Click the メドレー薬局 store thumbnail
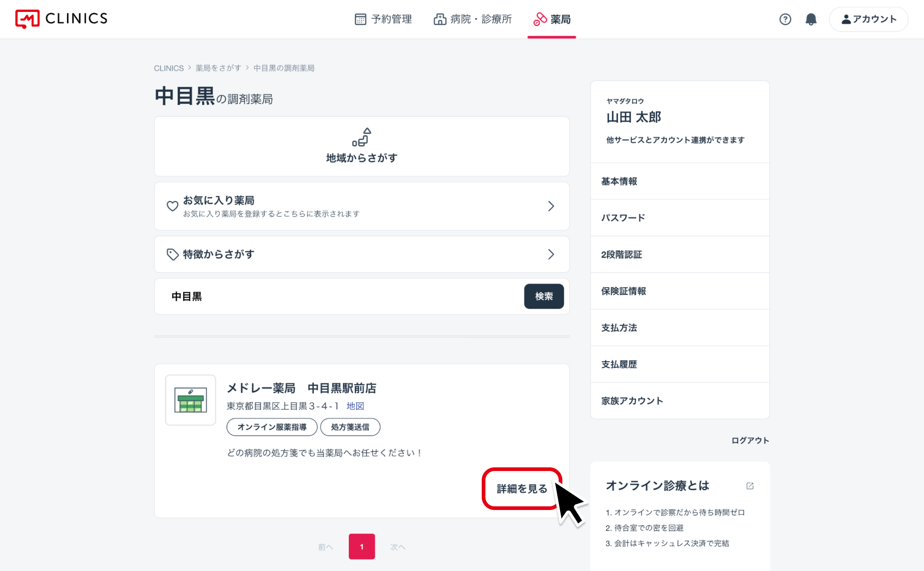The width and height of the screenshot is (924, 571). [x=191, y=400]
